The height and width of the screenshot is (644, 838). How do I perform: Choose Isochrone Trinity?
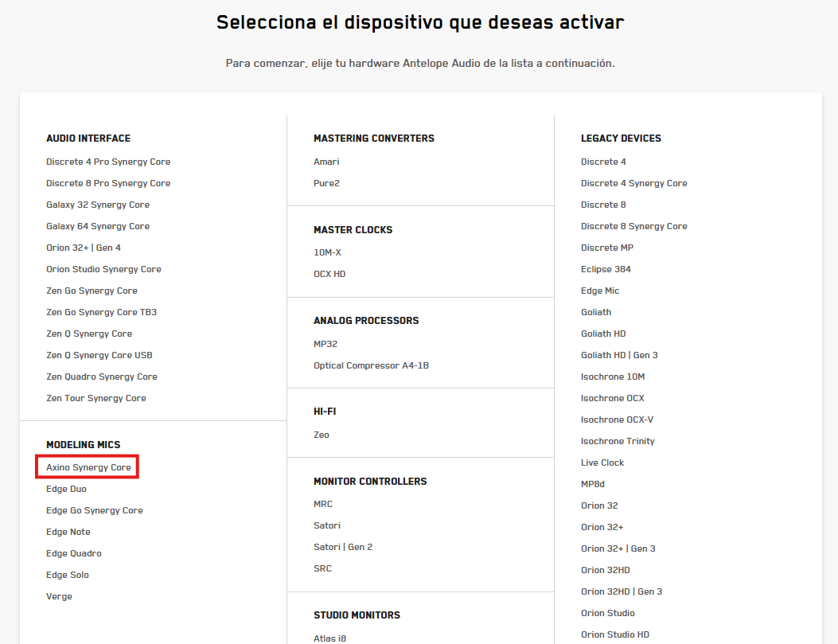click(618, 441)
